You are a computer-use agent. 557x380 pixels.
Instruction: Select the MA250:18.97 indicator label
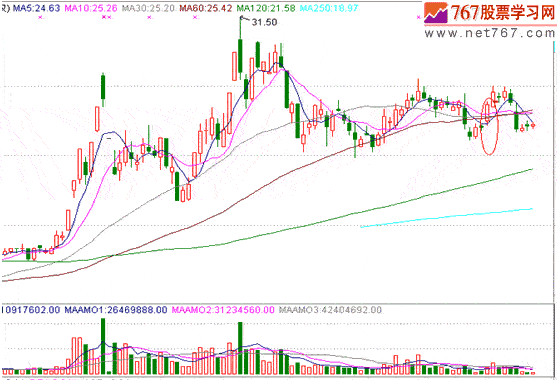[x=329, y=8]
